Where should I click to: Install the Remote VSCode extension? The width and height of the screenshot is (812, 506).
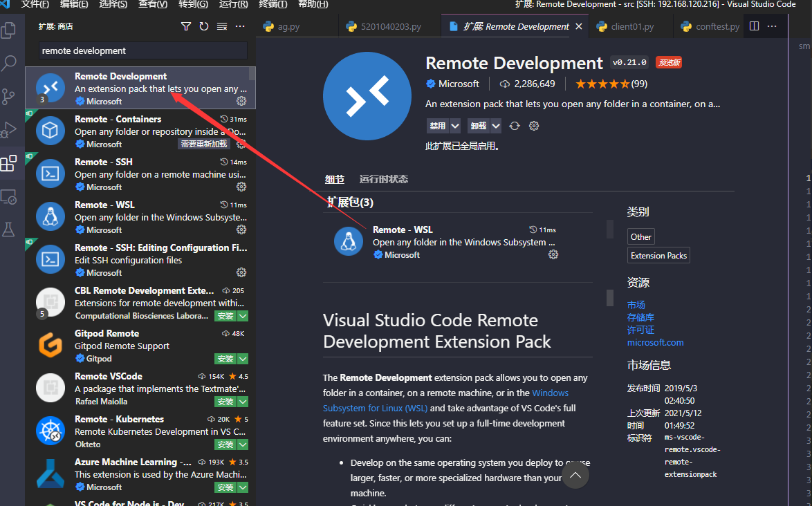(225, 402)
